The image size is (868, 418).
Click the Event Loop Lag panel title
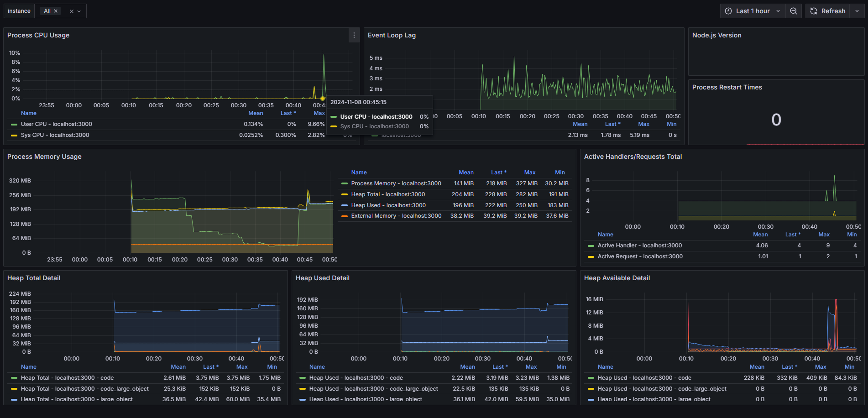(x=392, y=35)
